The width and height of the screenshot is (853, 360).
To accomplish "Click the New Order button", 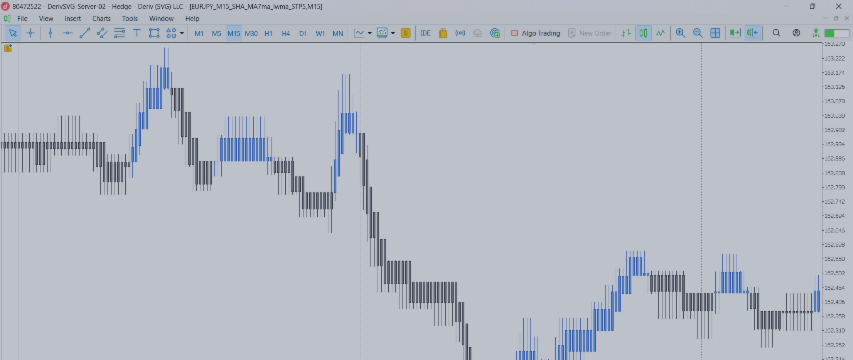I will tap(590, 33).
